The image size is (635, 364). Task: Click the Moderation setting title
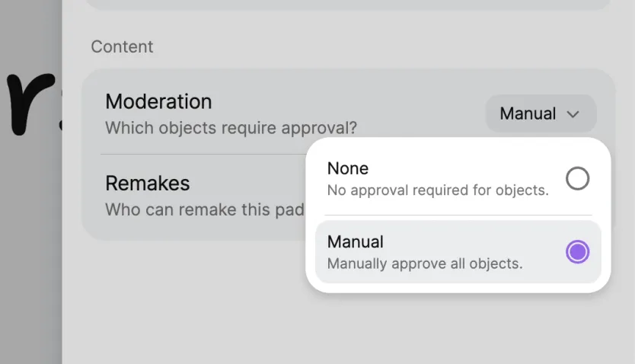tap(158, 101)
